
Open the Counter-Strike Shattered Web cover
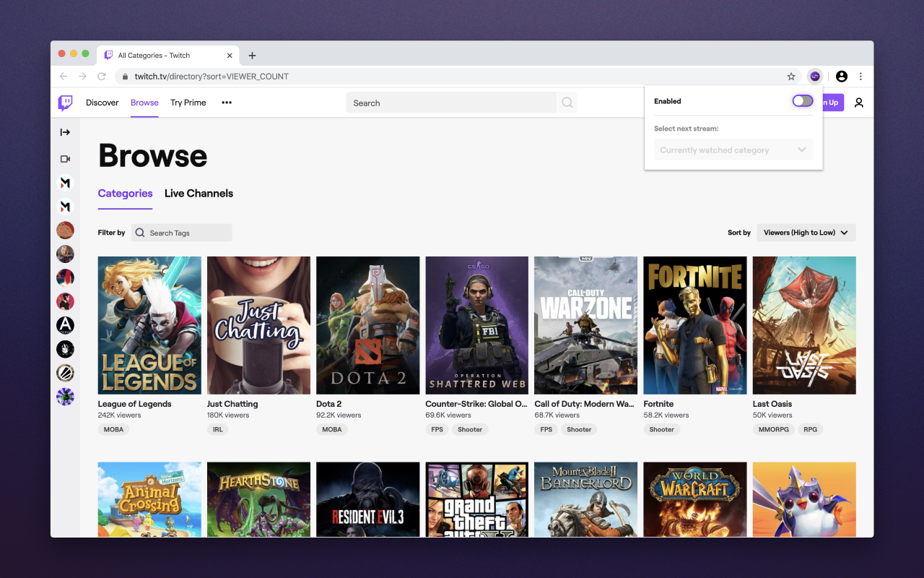(x=476, y=325)
